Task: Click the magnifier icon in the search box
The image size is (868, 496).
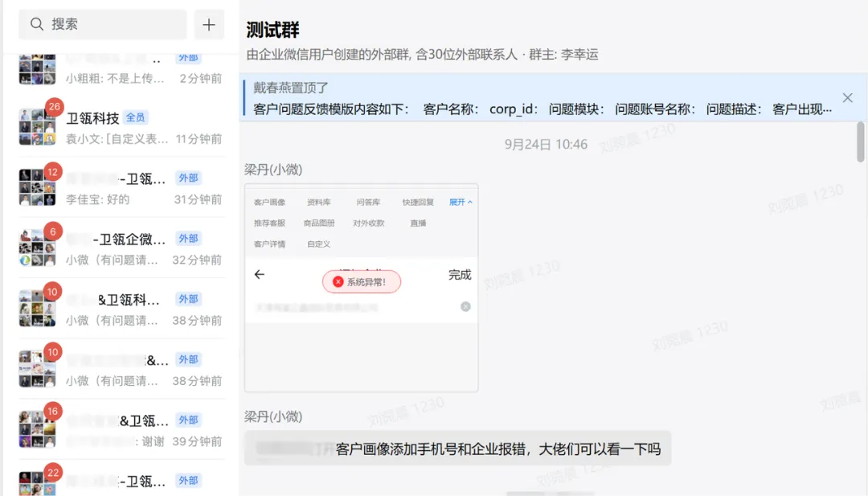Action: [36, 25]
